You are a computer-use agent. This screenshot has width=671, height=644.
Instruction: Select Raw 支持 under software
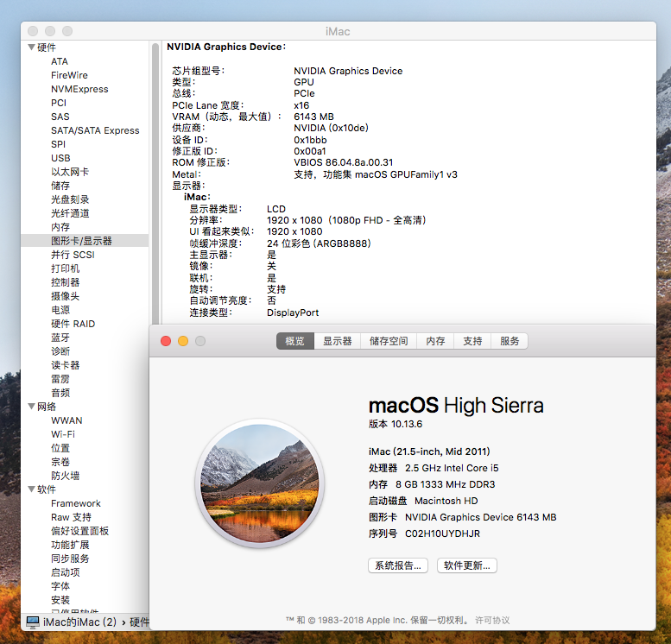[x=71, y=517]
